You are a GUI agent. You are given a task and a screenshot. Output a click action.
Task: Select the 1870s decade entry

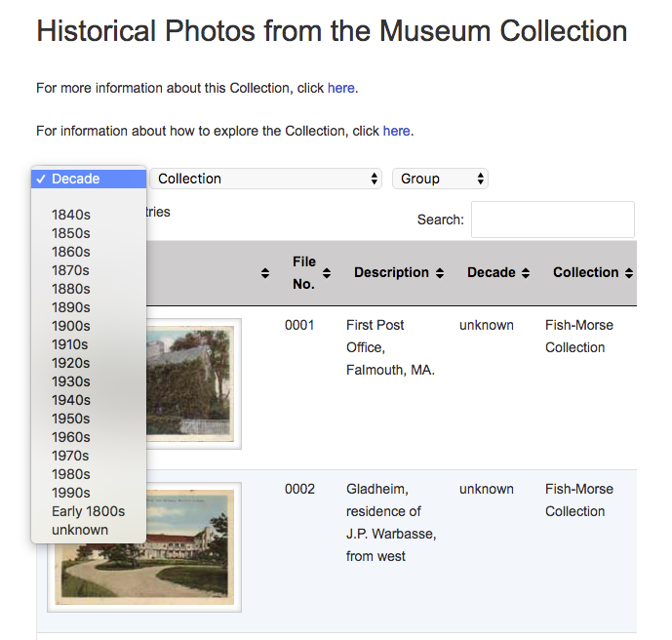click(89, 270)
